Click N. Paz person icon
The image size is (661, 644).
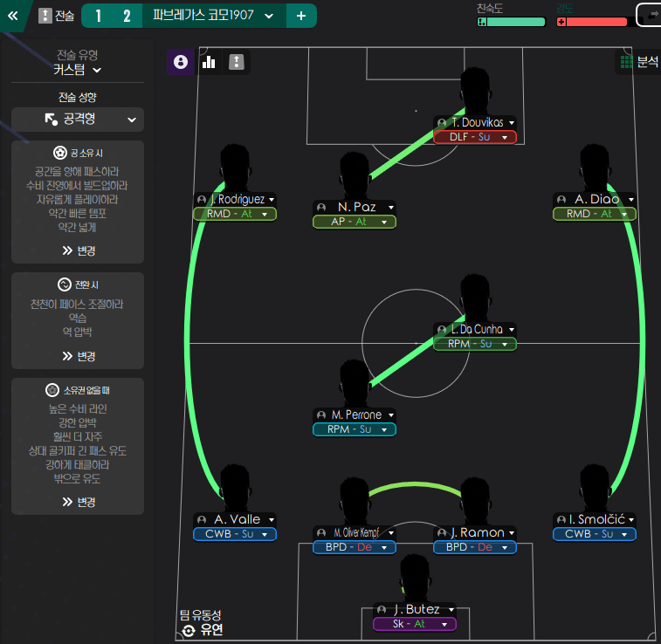(321, 207)
